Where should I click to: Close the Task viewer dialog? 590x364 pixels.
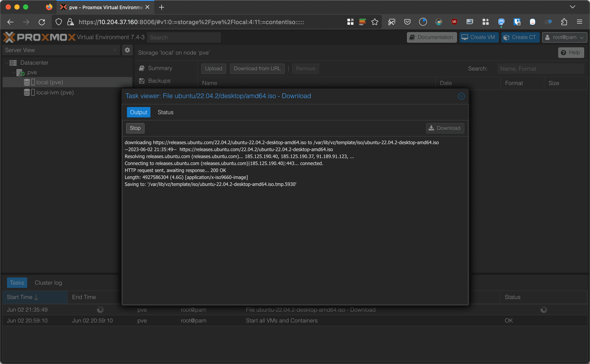pyautogui.click(x=461, y=96)
